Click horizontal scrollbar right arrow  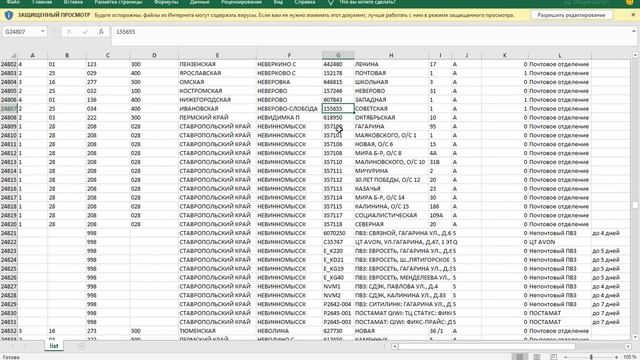click(628, 347)
